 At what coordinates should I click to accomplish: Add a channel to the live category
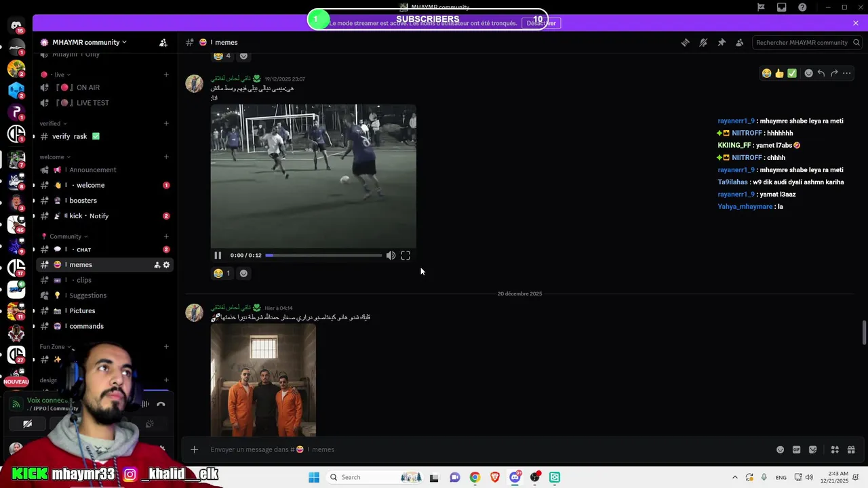click(x=166, y=75)
